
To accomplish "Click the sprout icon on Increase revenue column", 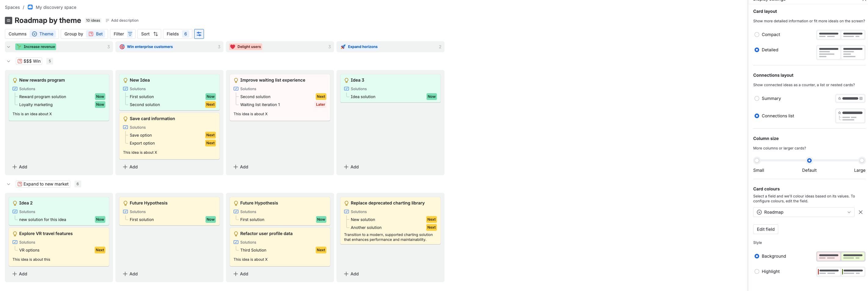I will 19,47.
